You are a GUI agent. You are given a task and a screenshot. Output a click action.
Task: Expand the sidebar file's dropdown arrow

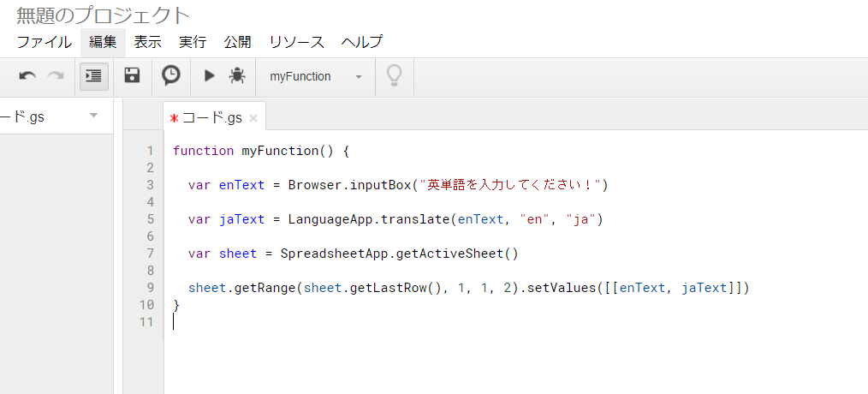(x=93, y=116)
